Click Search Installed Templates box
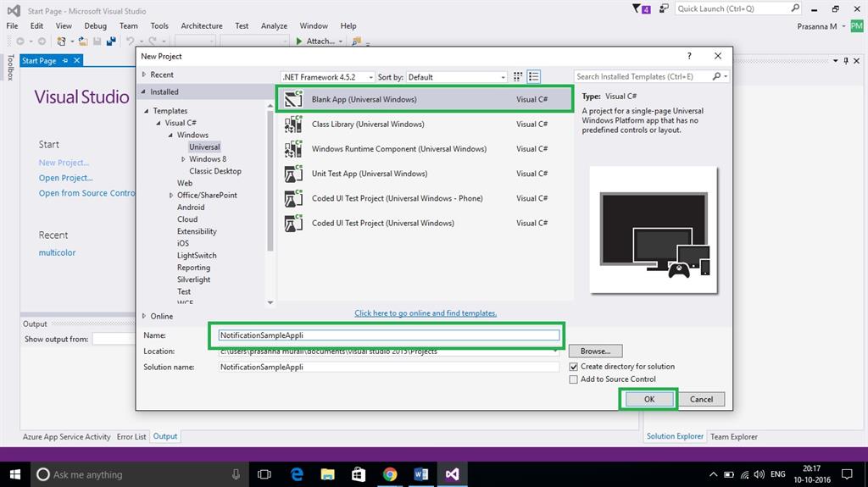 point(643,76)
